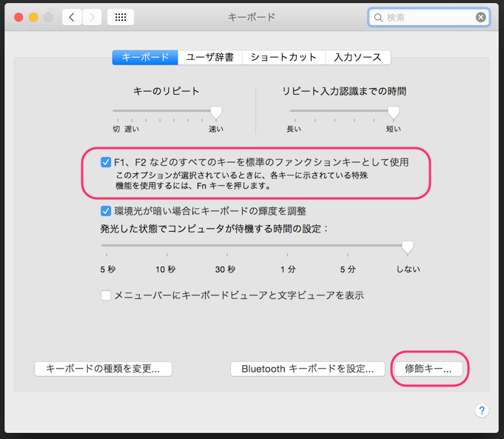Screen dimensions: 504x439
Task: Uncheck 環境光が暗い場合にキーボードの輝度を調整
Action: 106,211
